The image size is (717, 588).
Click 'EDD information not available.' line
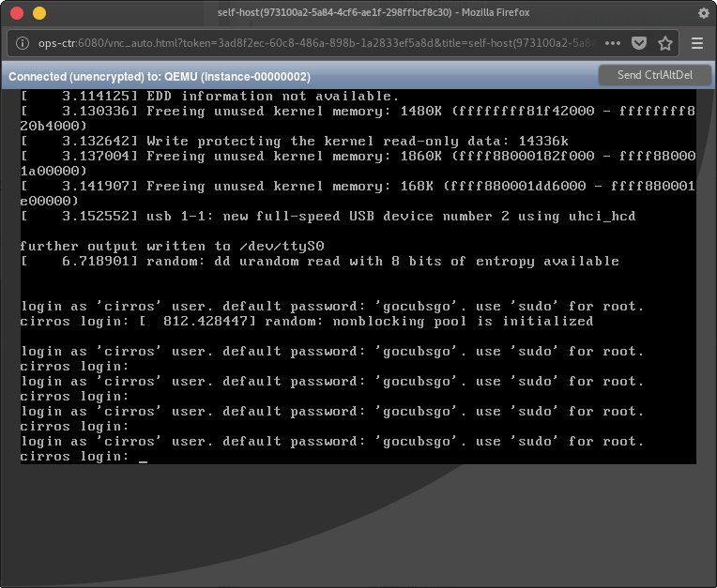click(210, 96)
